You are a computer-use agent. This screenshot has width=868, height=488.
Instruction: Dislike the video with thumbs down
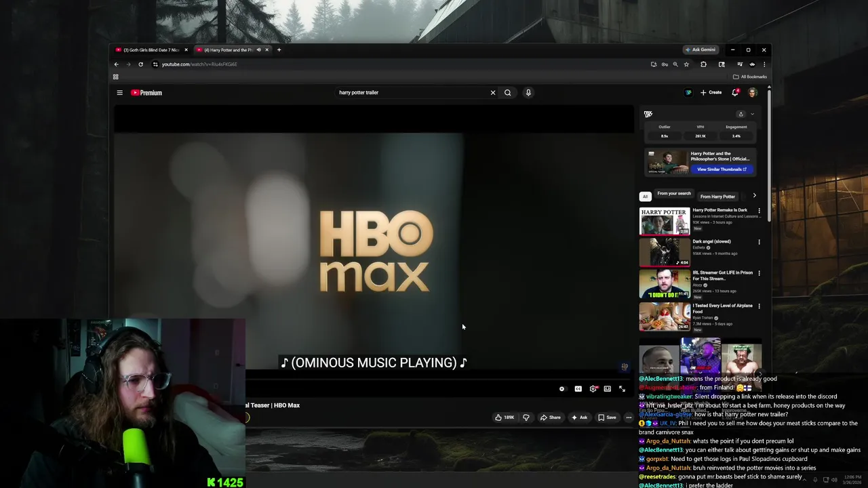[x=526, y=418]
